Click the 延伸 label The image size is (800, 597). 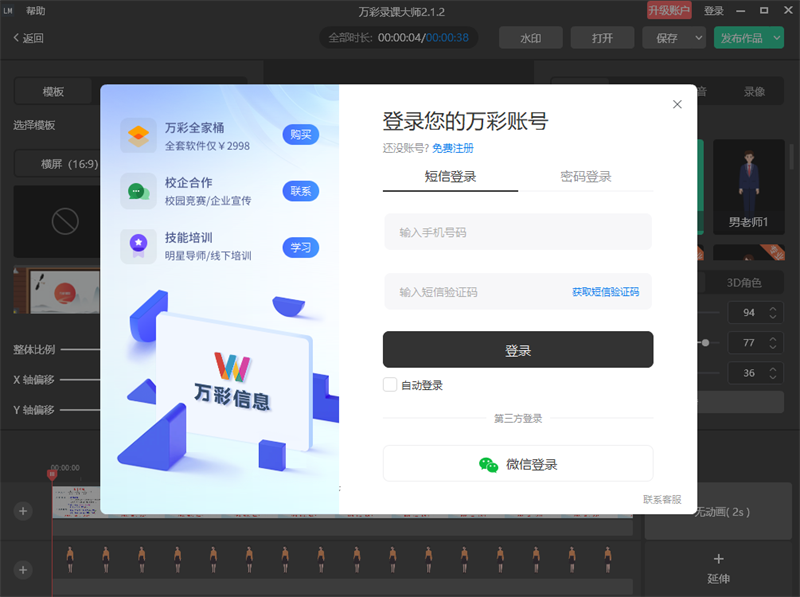[x=718, y=579]
